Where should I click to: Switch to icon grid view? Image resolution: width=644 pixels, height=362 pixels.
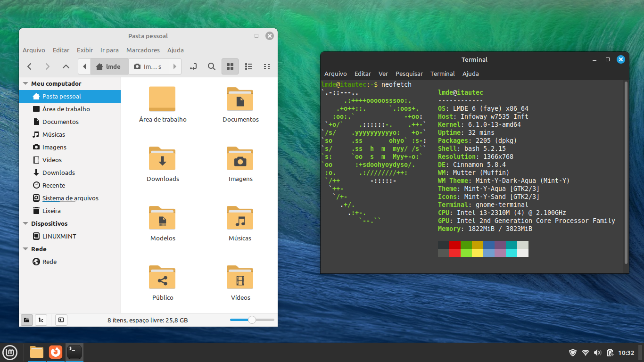tap(230, 66)
